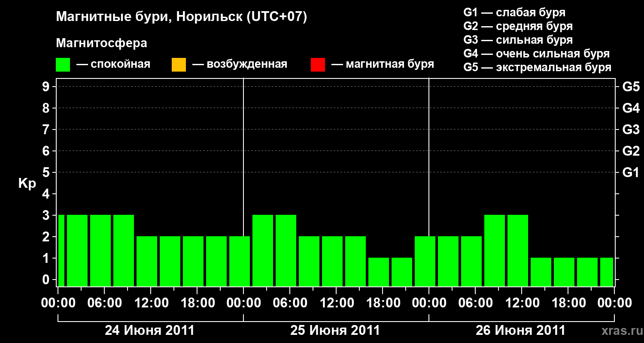Click the Kp 2 bar crossing 12:00 on 25 June
This screenshot has width=644, height=343.
point(332,261)
